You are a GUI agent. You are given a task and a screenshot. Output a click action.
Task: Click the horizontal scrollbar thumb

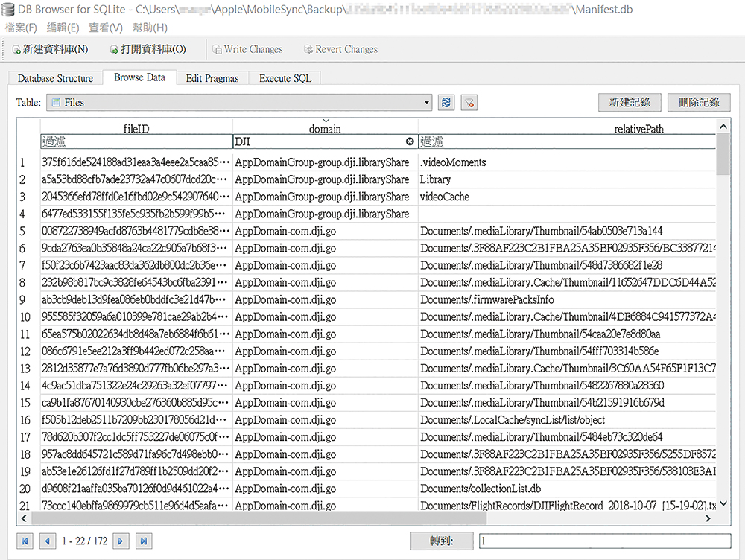tap(259, 518)
